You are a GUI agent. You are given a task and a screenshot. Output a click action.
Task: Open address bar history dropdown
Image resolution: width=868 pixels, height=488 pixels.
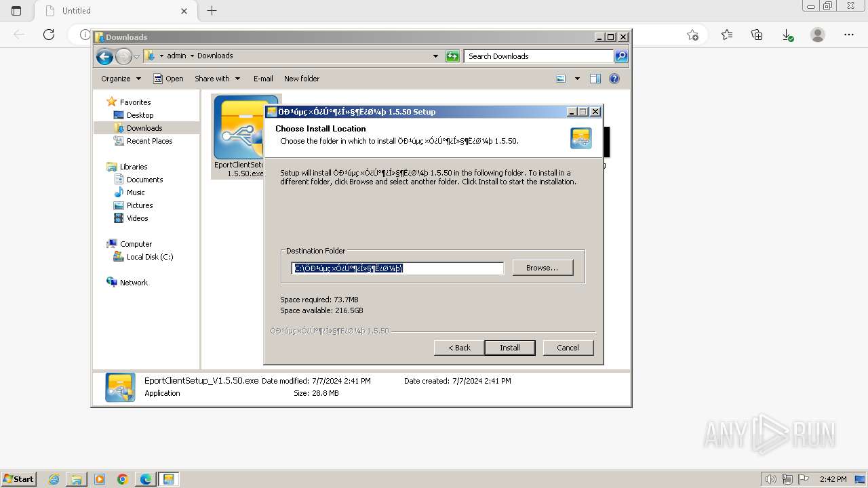(x=435, y=56)
